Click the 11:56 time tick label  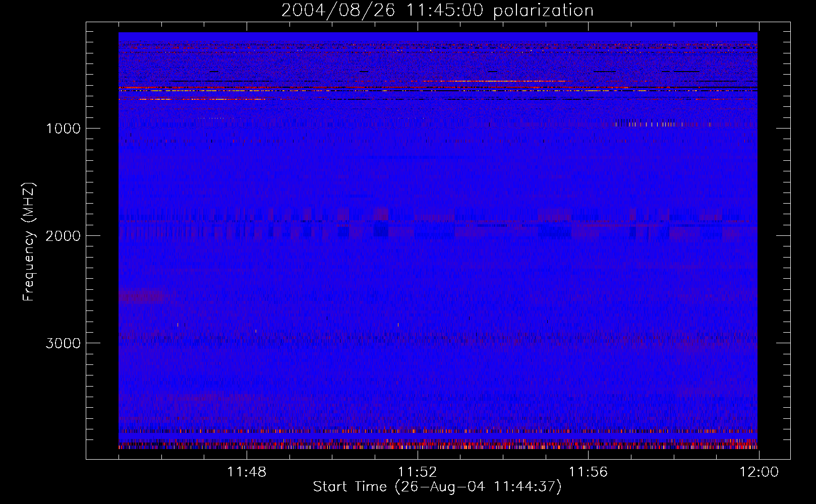[588, 472]
